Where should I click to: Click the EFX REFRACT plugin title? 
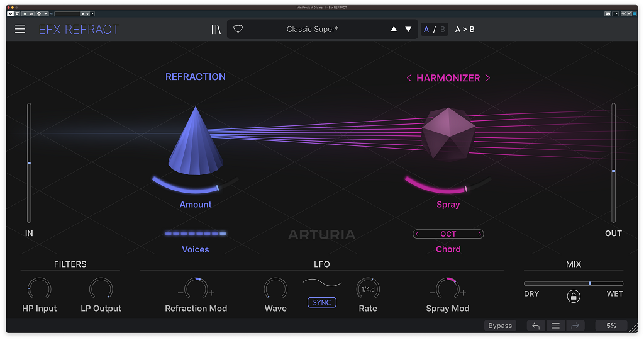[x=79, y=29]
